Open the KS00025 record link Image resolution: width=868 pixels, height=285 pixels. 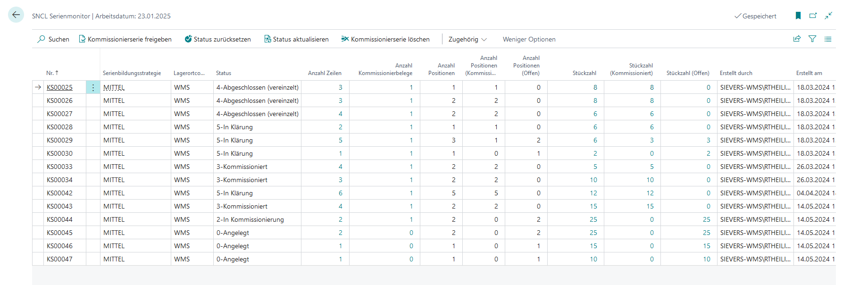point(59,87)
